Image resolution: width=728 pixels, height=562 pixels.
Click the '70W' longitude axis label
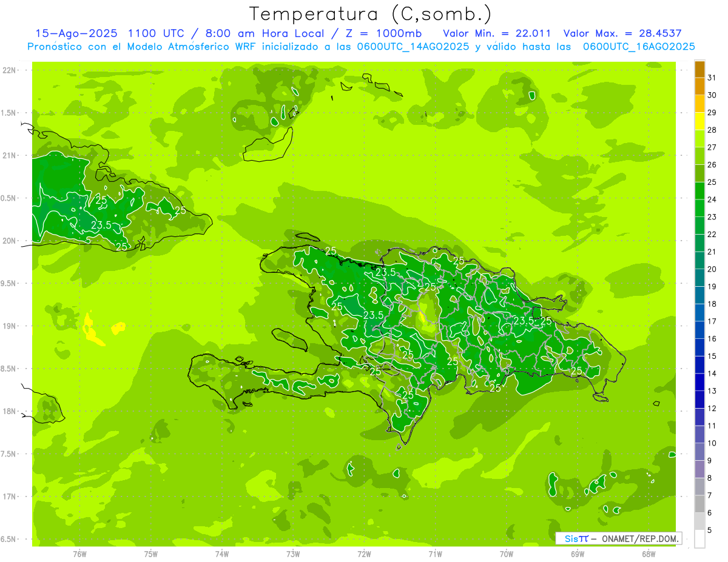(507, 554)
